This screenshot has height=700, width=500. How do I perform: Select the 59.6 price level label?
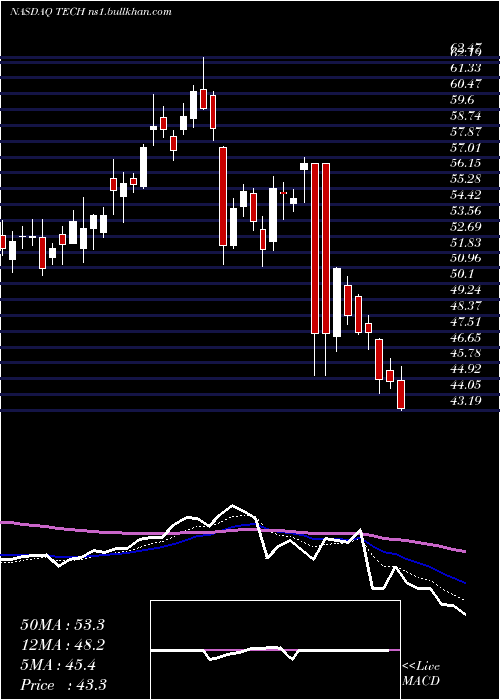pyautogui.click(x=462, y=100)
